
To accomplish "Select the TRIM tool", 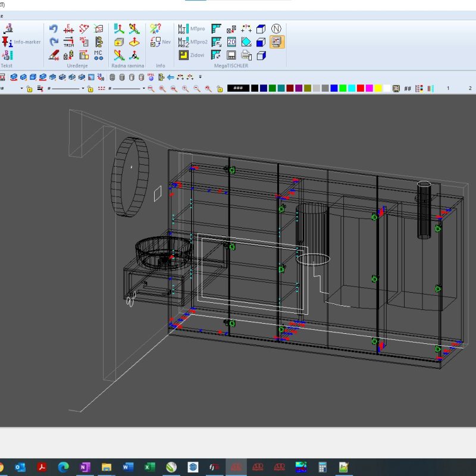I will [69, 42].
